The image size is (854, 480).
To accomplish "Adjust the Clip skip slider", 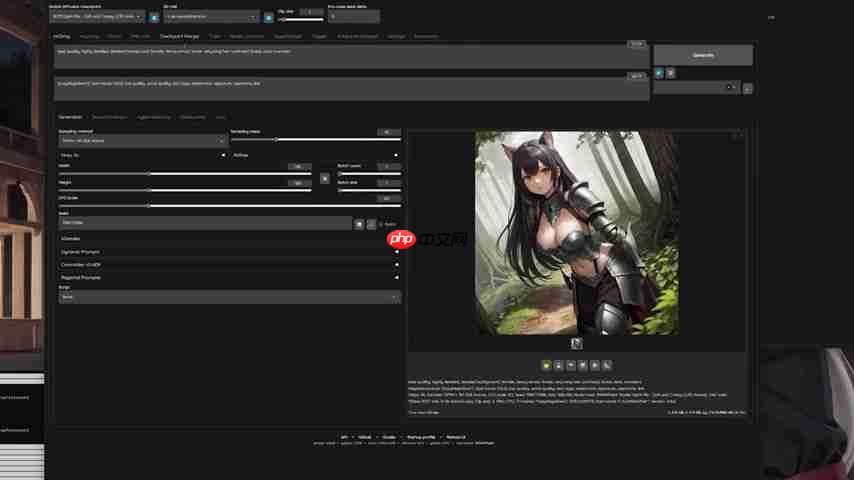I will pyautogui.click(x=301, y=20).
